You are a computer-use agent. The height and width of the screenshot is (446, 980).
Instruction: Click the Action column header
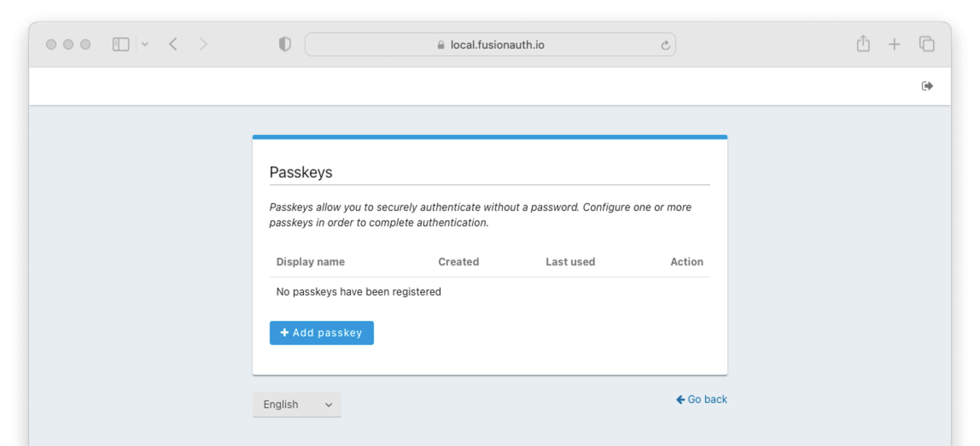[x=687, y=262]
